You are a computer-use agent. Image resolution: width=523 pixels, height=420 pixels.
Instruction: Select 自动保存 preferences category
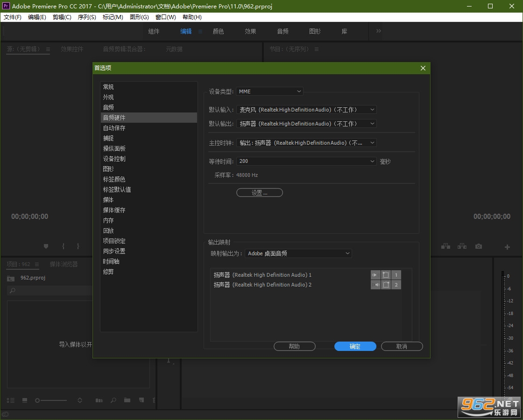pos(149,128)
